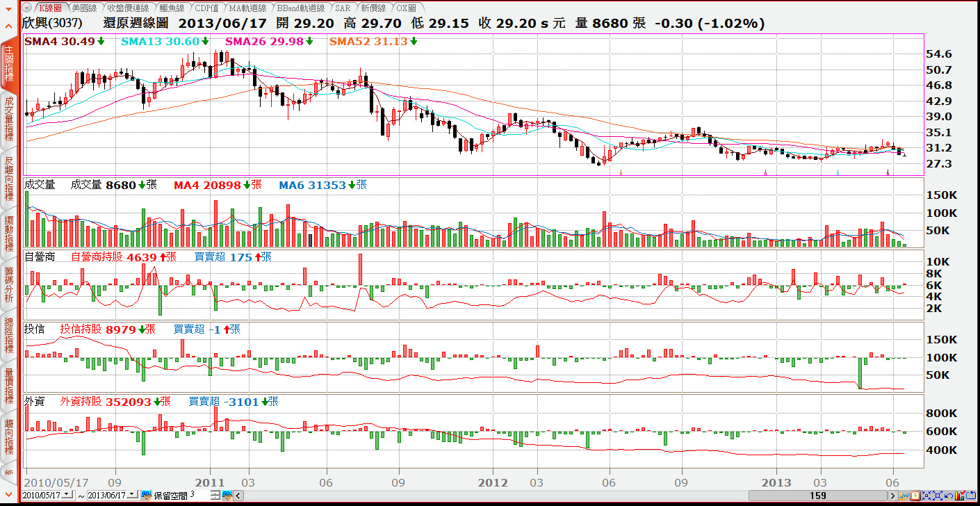Open the start date 2010/05/17 dropdown
Viewport: 980px width, 506px height.
(x=67, y=495)
